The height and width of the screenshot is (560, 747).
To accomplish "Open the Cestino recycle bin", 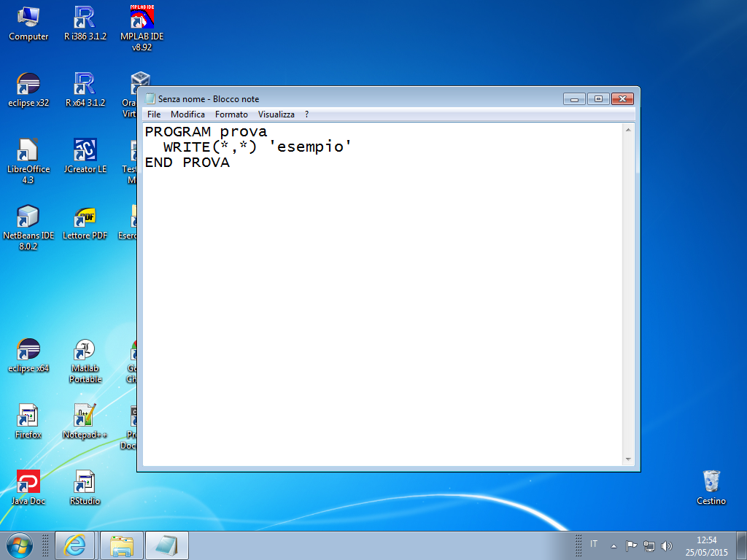I will click(x=711, y=482).
